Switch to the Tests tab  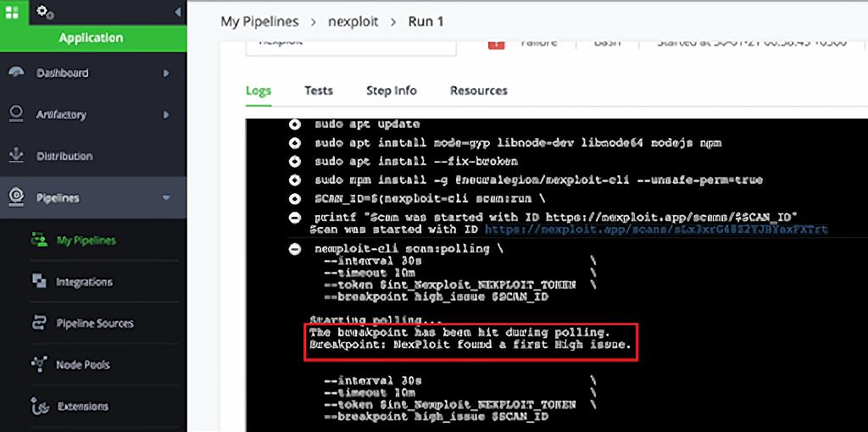pos(319,91)
